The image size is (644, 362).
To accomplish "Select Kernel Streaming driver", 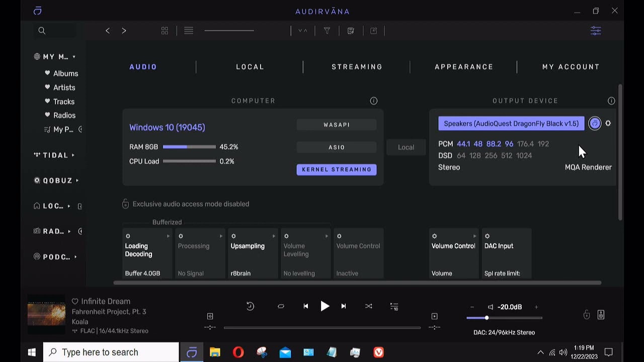I will tap(337, 169).
